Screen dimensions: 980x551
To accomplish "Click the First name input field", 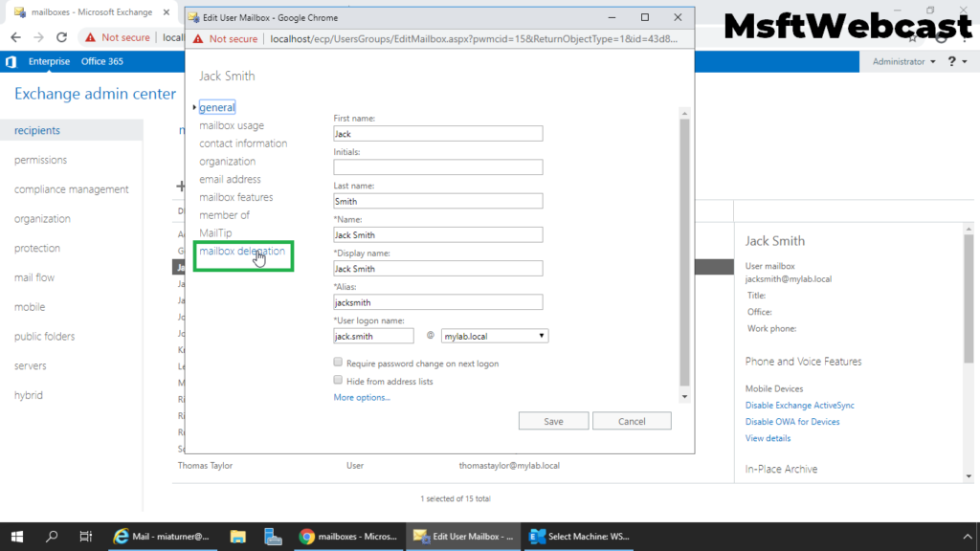I will point(437,134).
